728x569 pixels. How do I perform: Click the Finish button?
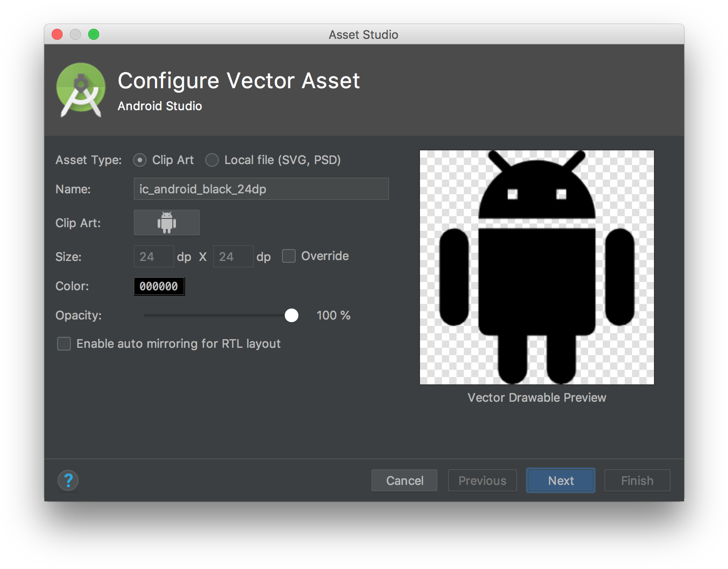(x=637, y=480)
